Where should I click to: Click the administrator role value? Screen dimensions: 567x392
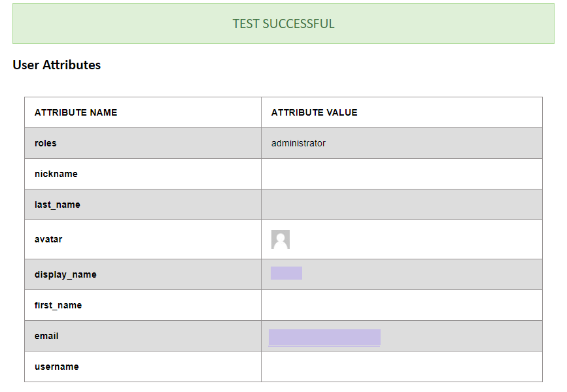point(298,143)
